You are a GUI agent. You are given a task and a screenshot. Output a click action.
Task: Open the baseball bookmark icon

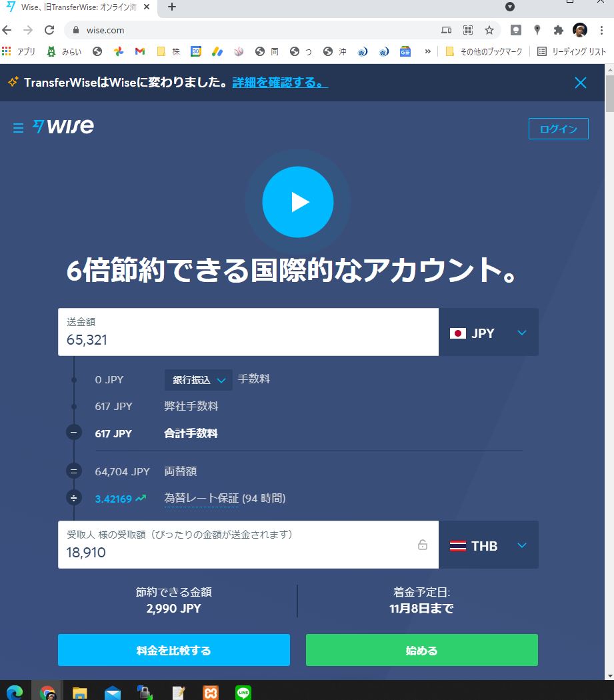(239, 51)
